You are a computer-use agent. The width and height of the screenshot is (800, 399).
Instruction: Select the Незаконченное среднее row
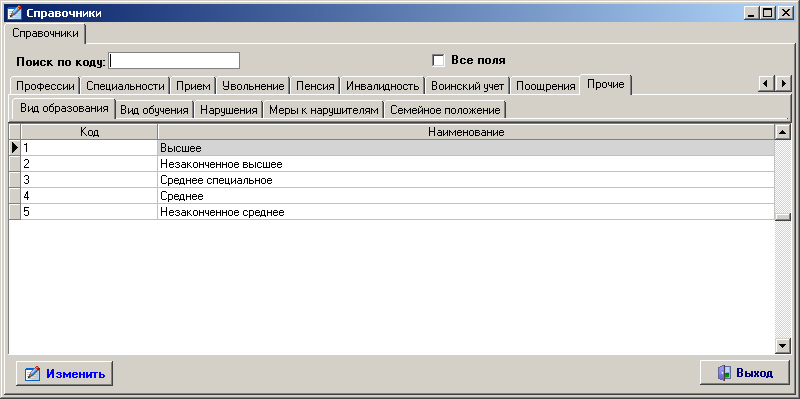392,212
